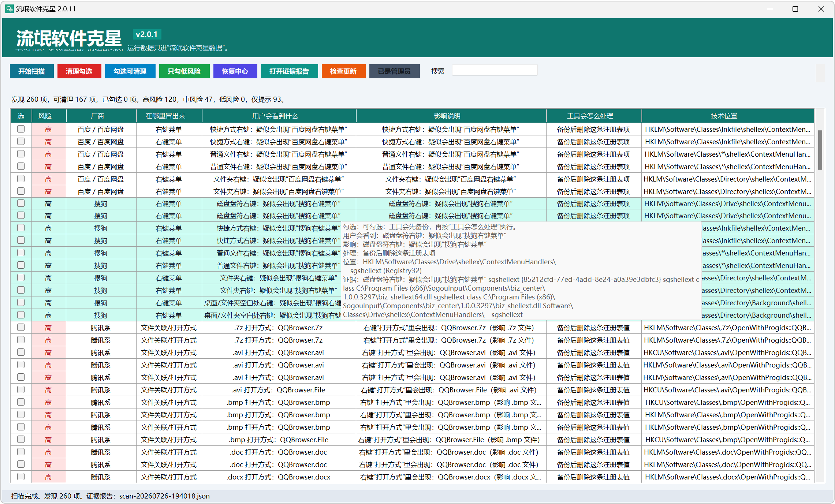
Task: Click the vertical scrollbar thumb of the results table
Action: pyautogui.click(x=820, y=150)
